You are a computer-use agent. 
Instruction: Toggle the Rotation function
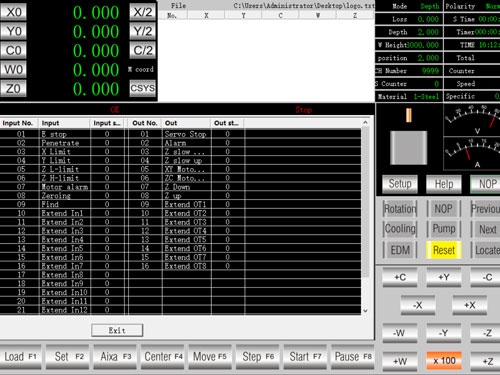tap(400, 209)
